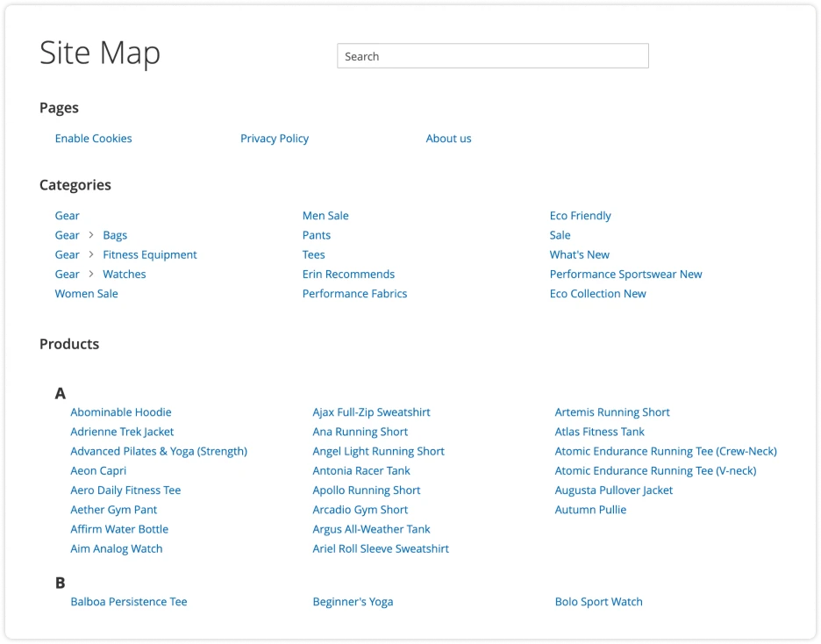Expand the chevron between Gear and Bags
Viewport: 821px width, 644px height.
(91, 234)
